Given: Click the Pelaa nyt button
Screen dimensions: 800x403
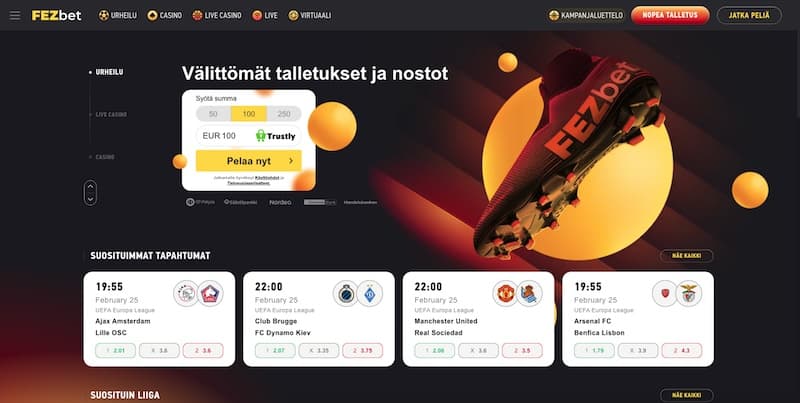Looking at the screenshot, I should point(248,161).
